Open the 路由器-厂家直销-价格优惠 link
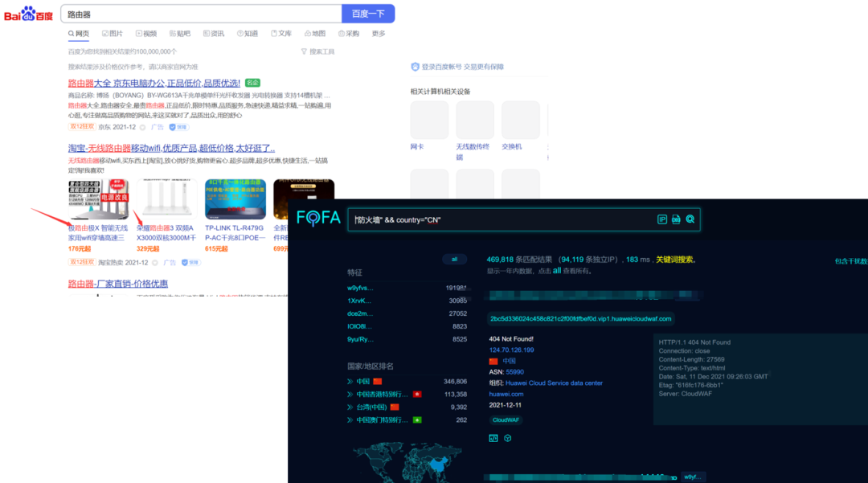The width and height of the screenshot is (868, 483). (118, 283)
